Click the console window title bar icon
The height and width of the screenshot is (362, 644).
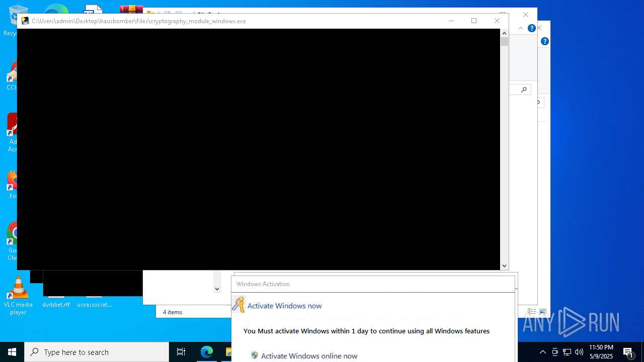[25, 21]
